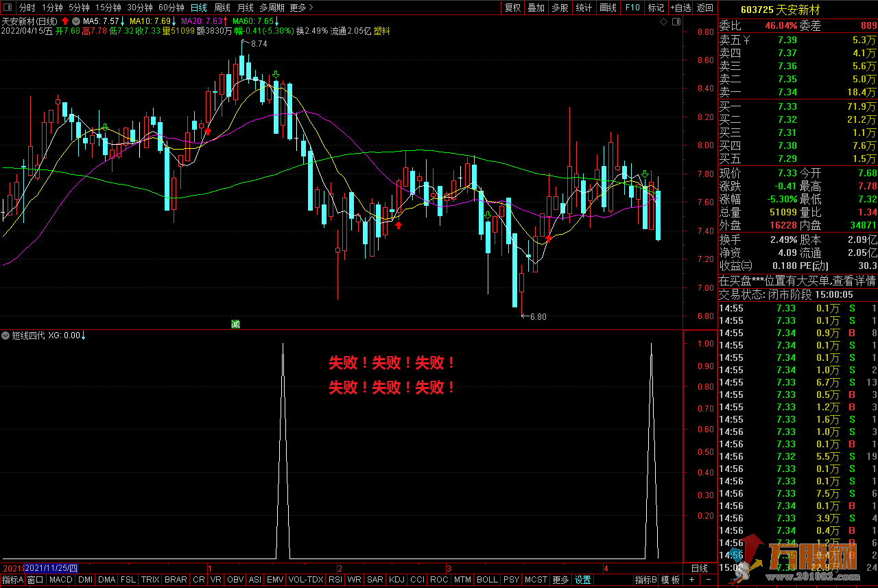Select the BRAR indicator
Screen dimensions: 878x588
pyautogui.click(x=176, y=580)
